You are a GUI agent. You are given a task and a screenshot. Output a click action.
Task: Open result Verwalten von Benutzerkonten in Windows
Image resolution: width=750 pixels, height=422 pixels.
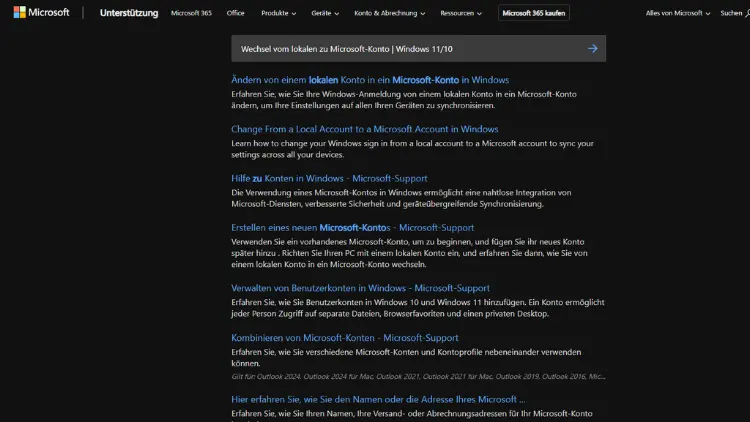tap(360, 288)
